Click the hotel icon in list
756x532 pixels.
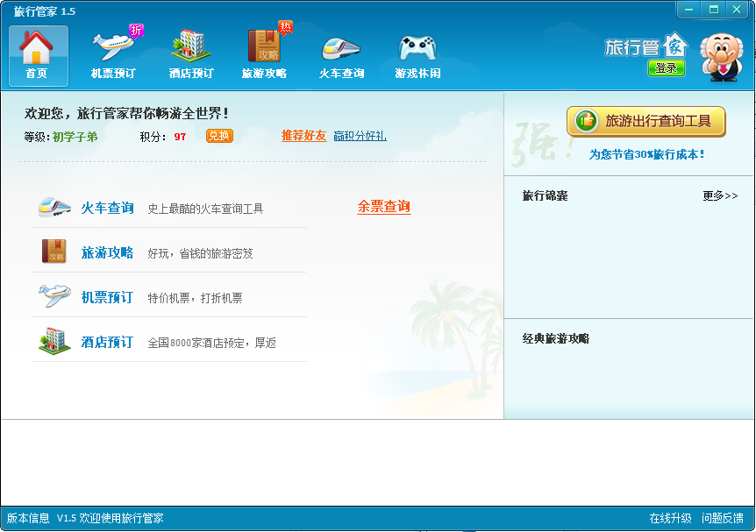54,341
